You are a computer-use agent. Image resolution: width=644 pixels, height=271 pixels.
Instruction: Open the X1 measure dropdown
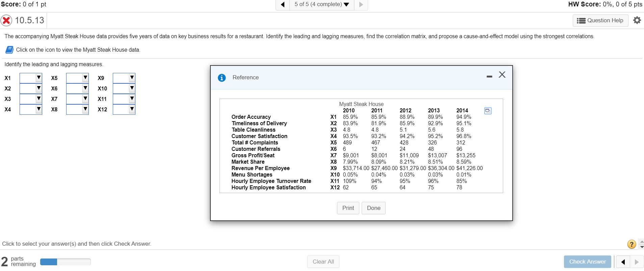31,78
